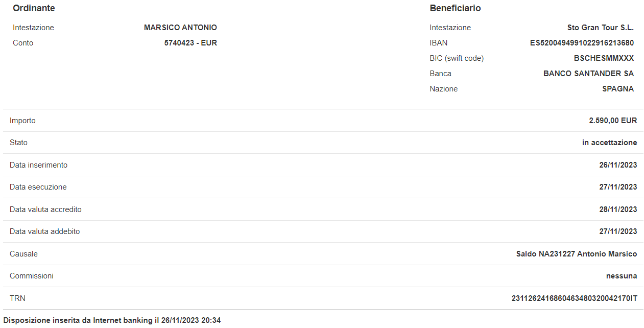
Task: Click the account number 5740423 - EUR
Action: [x=190, y=43]
